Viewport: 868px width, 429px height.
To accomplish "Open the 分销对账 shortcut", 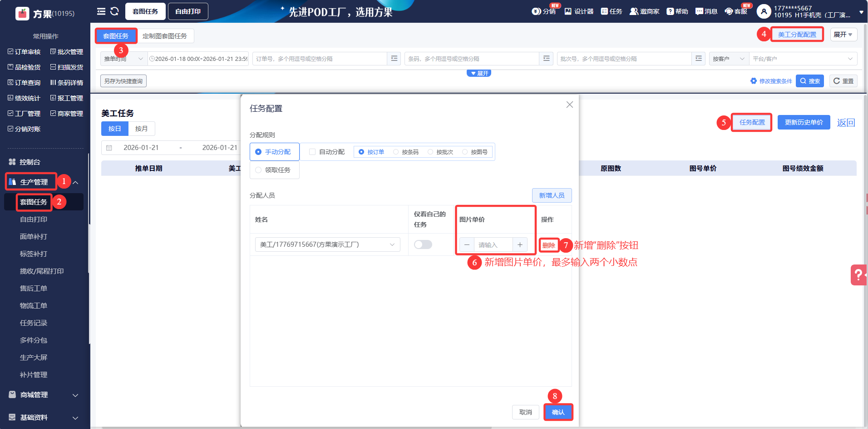I will click(x=24, y=129).
